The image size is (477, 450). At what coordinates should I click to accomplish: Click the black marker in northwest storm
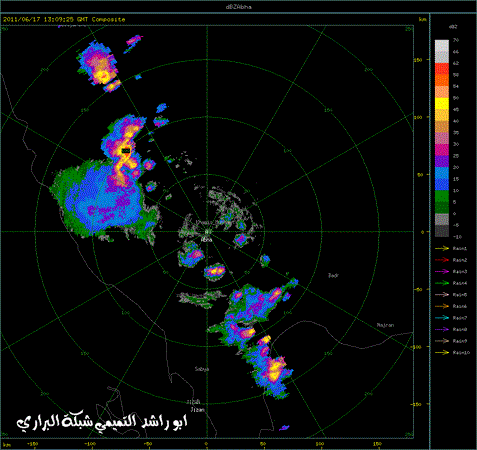tap(126, 151)
